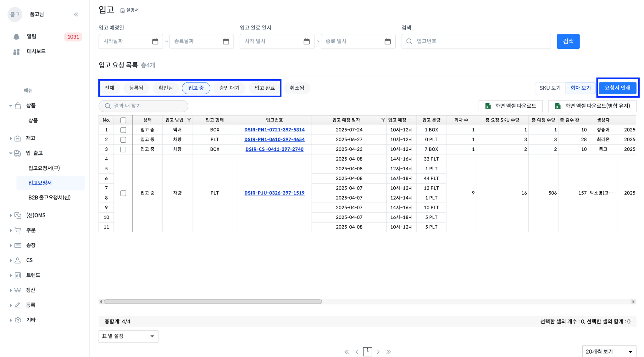This screenshot has width=644, height=357.
Task: Click the blue 검색 button
Action: pyautogui.click(x=568, y=42)
